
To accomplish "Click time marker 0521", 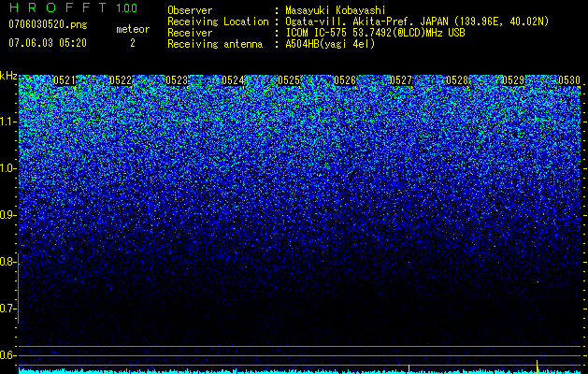I will (65, 80).
